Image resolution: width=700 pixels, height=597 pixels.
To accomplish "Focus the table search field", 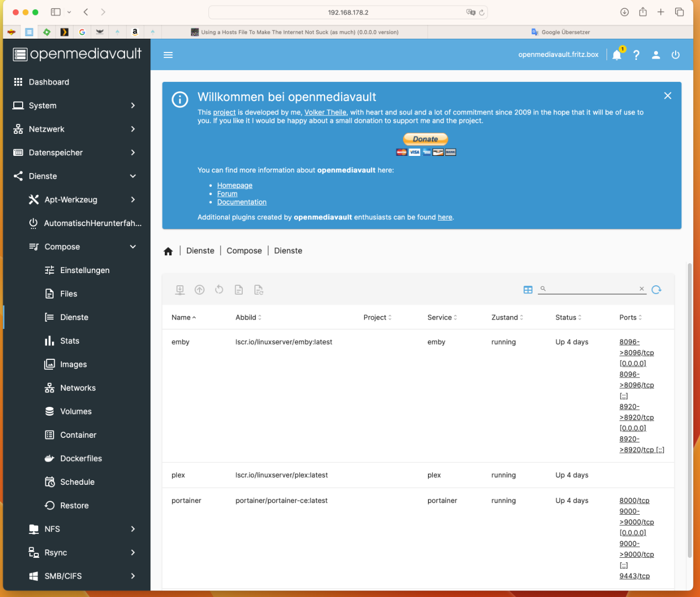I will click(x=592, y=289).
